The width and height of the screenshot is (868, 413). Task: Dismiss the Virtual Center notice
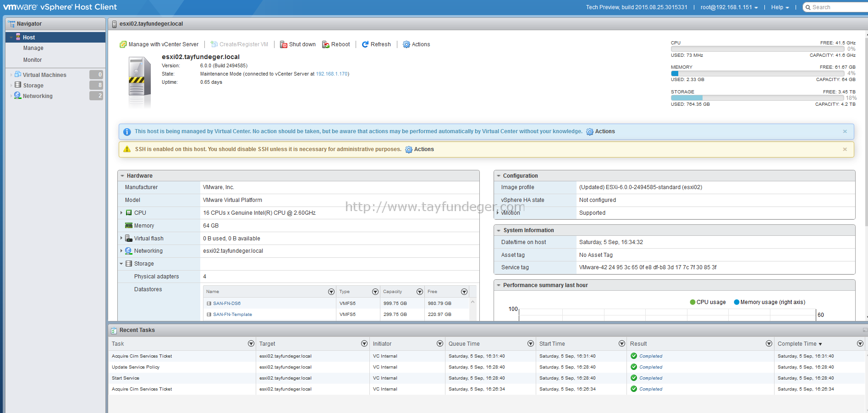845,131
